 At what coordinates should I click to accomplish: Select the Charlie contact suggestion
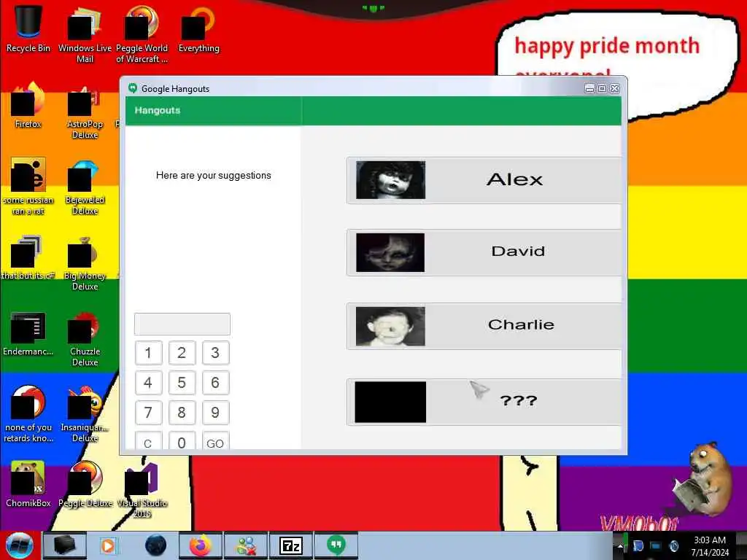pyautogui.click(x=484, y=326)
